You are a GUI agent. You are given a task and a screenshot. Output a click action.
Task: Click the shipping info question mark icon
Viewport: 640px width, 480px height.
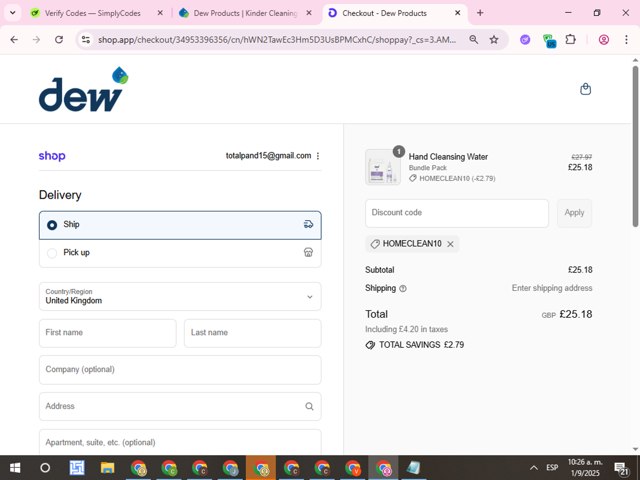[402, 289]
